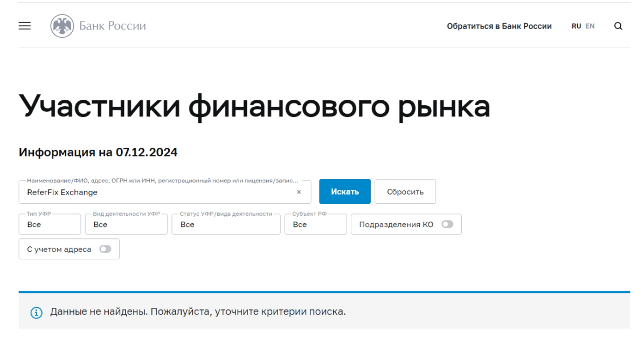Turn on the С учетом адреса switch

[x=105, y=249]
